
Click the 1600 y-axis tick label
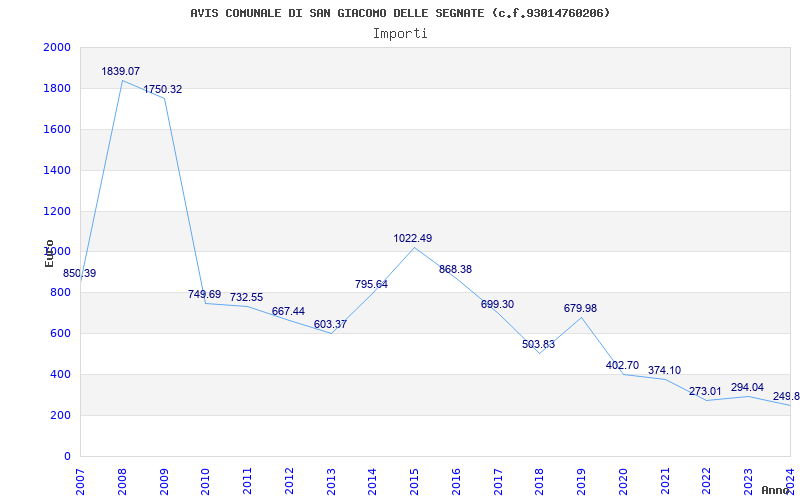57,129
